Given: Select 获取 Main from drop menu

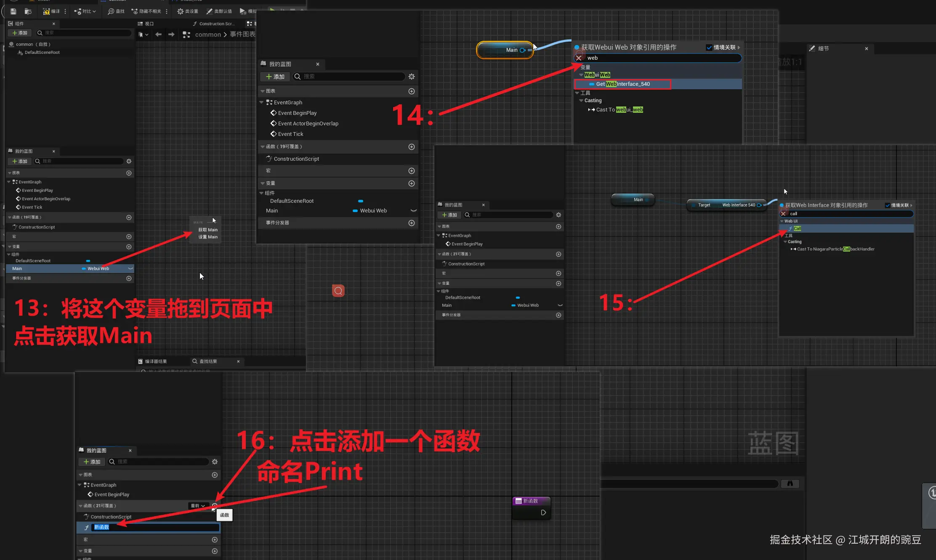Looking at the screenshot, I should pos(208,230).
